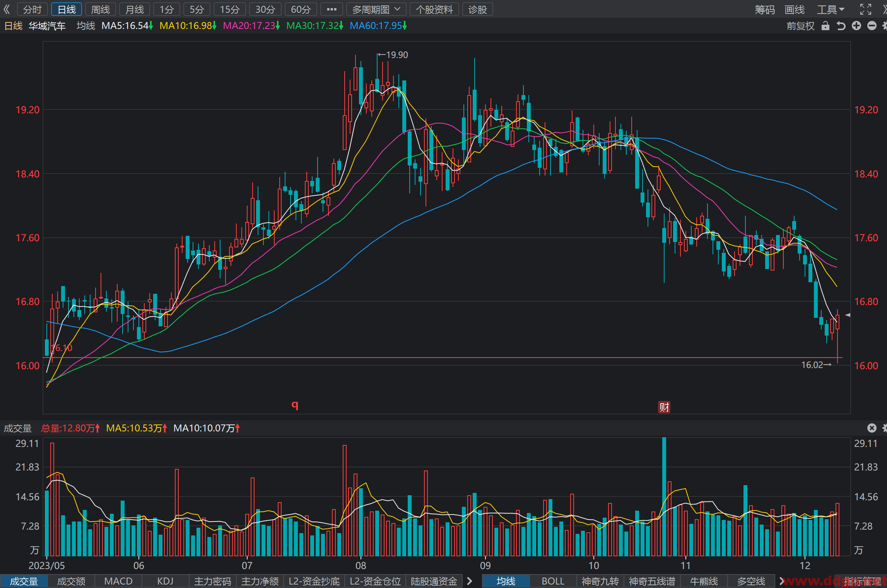Click the volume MA10:10.07万 value
The width and height of the screenshot is (887, 588).
click(207, 428)
